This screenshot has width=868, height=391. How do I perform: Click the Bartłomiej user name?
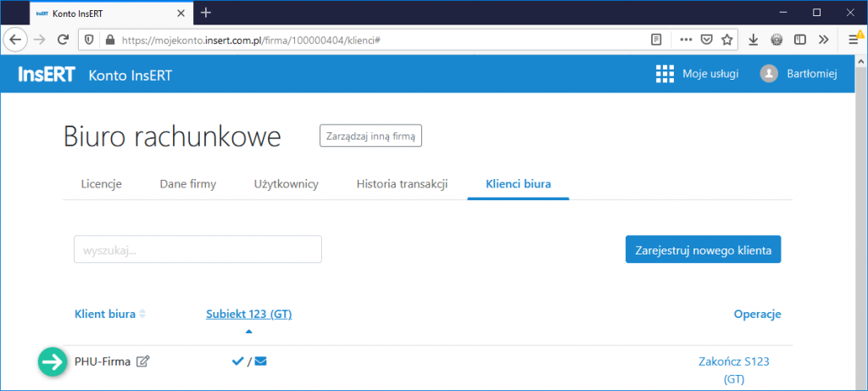point(812,74)
